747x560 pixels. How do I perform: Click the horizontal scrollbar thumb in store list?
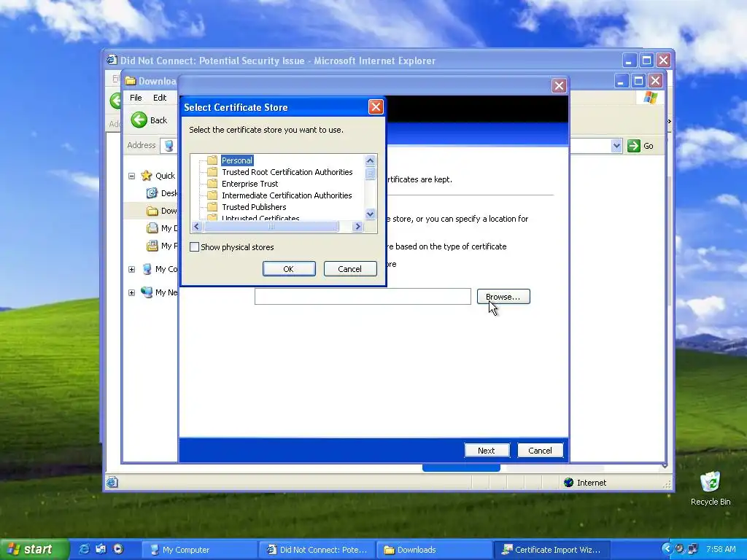(271, 227)
